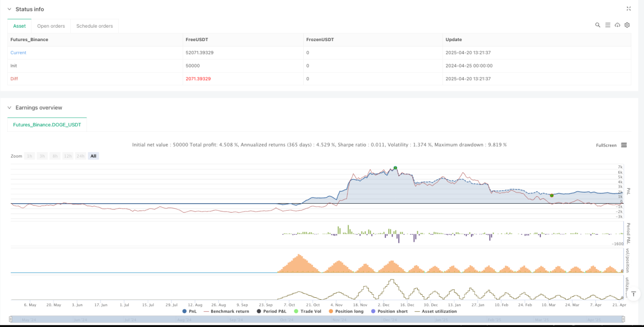Viewport: 644px width, 327px height.
Task: Select the 1h zoom range button
Action: click(30, 156)
